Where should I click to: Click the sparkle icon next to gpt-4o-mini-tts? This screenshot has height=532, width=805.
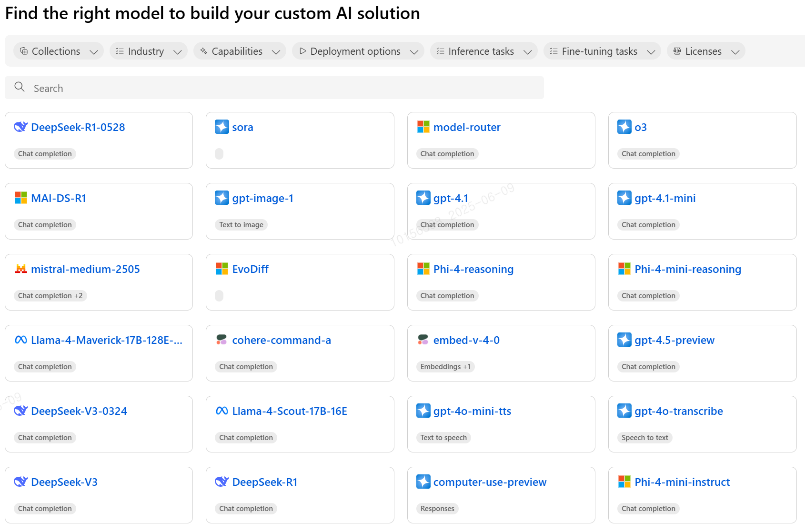coord(423,411)
